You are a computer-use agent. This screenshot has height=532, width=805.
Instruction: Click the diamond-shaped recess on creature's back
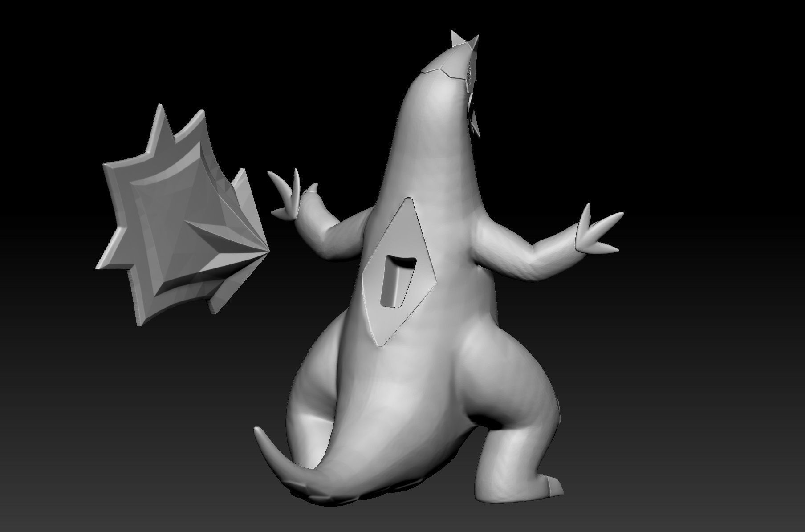pos(398,272)
